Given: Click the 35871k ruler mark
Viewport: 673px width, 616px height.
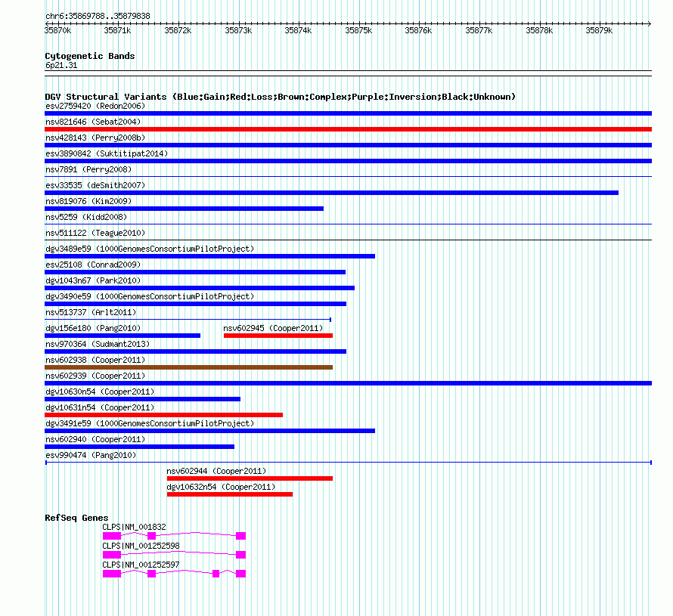Looking at the screenshot, I should click(118, 30).
